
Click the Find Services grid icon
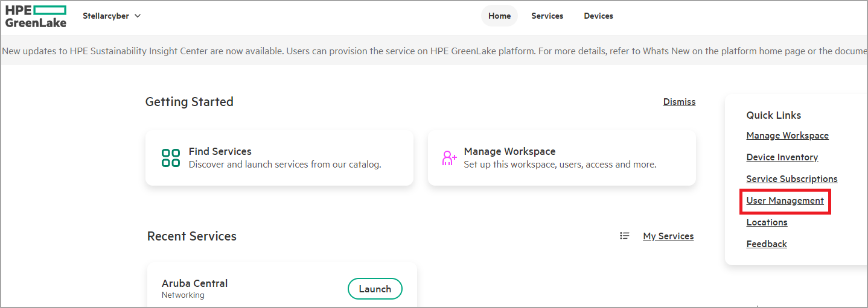pyautogui.click(x=171, y=158)
